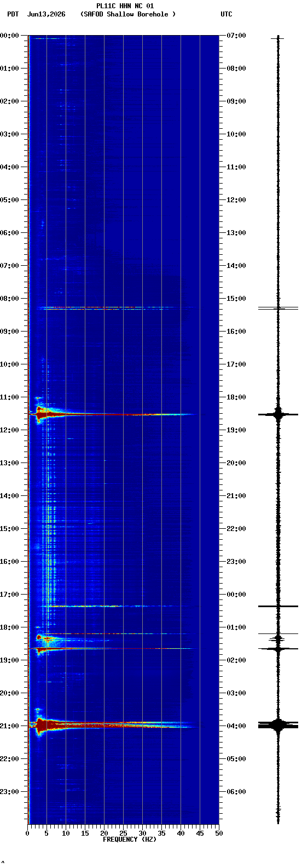
Task: Click '08:00' on the PDT time axis
Action: (x=9, y=298)
